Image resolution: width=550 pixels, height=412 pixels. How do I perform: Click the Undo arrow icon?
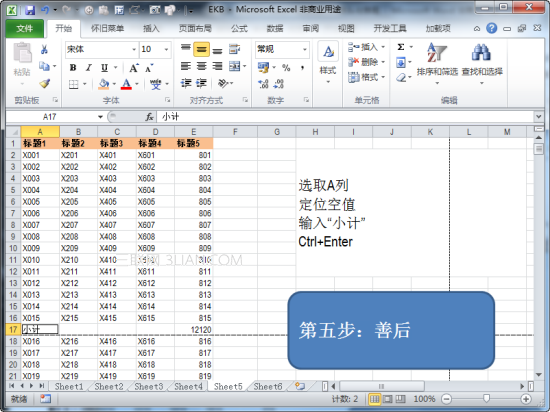pyautogui.click(x=45, y=10)
